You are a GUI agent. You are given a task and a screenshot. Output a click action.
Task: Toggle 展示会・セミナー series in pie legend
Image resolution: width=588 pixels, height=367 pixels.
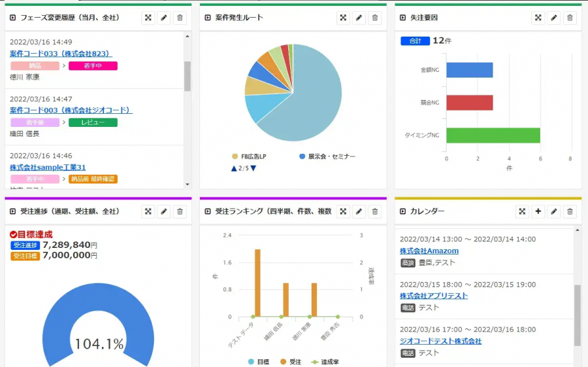coord(327,156)
